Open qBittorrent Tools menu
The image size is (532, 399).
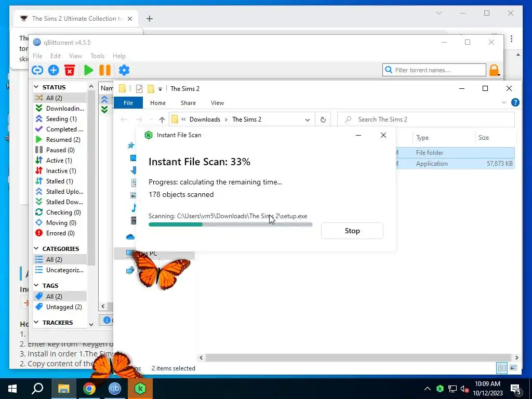tap(97, 56)
